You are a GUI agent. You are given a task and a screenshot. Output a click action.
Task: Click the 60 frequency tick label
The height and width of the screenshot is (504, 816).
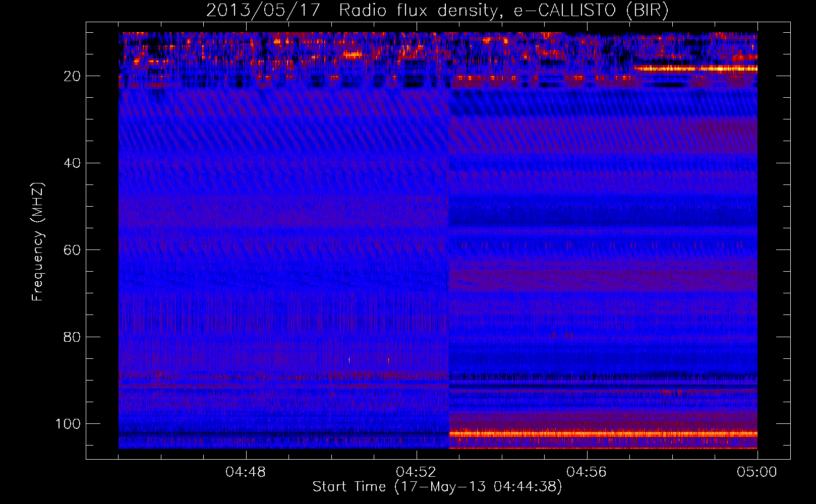72,250
